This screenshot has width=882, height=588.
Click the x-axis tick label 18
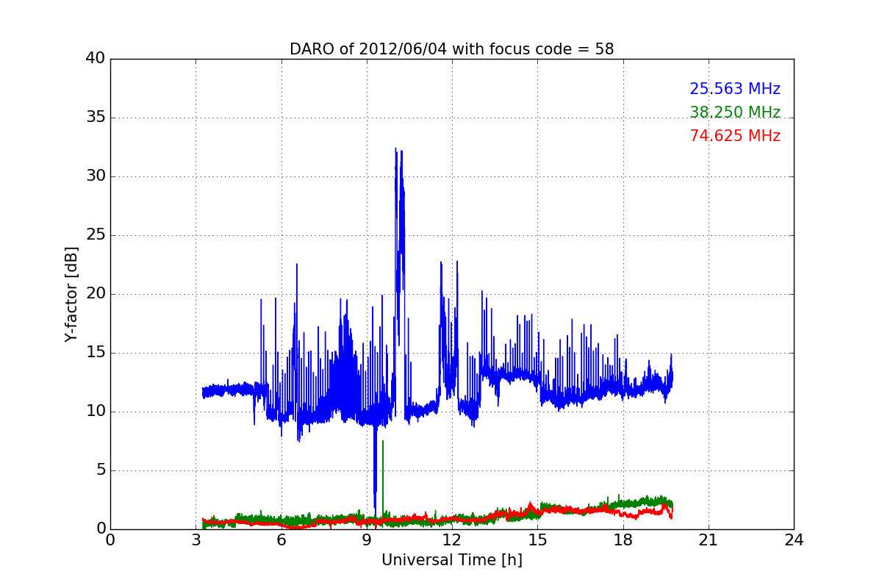(623, 539)
